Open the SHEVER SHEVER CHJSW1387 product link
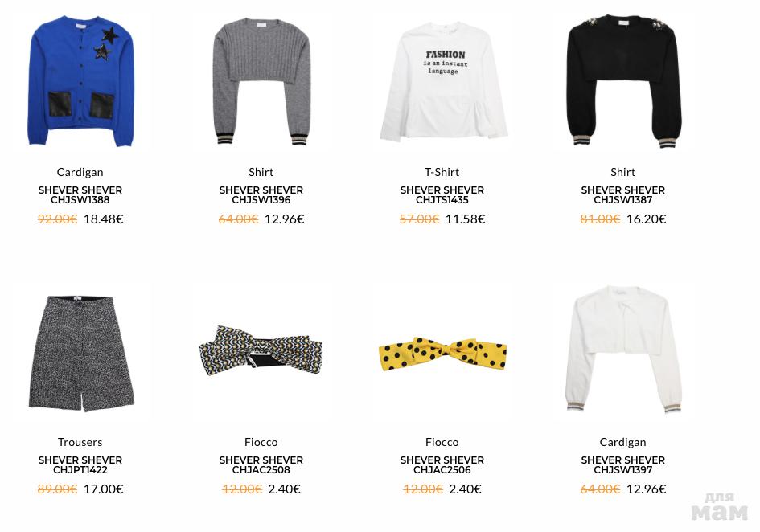 click(622, 194)
